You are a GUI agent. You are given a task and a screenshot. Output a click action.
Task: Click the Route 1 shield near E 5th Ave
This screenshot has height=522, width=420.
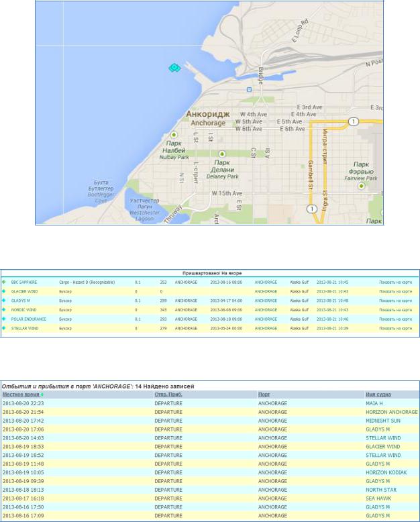coord(354,121)
